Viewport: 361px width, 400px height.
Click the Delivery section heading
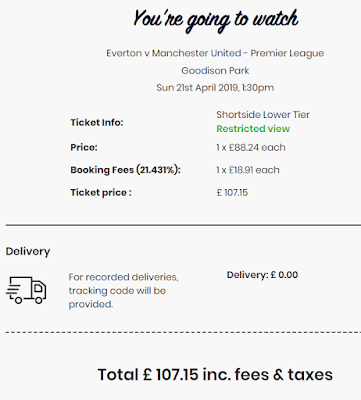point(28,251)
